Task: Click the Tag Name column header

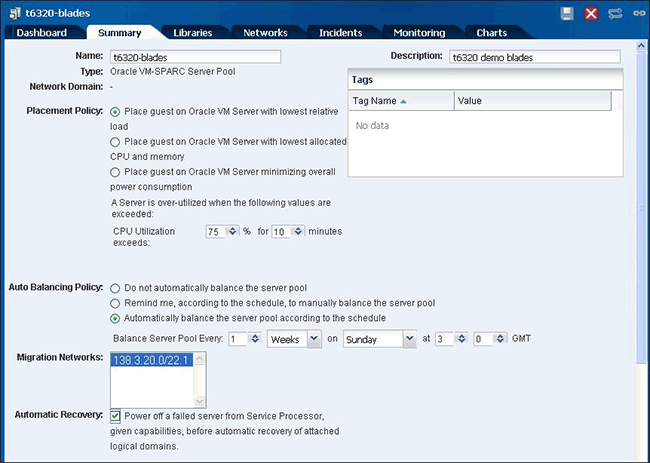Action: (x=401, y=101)
